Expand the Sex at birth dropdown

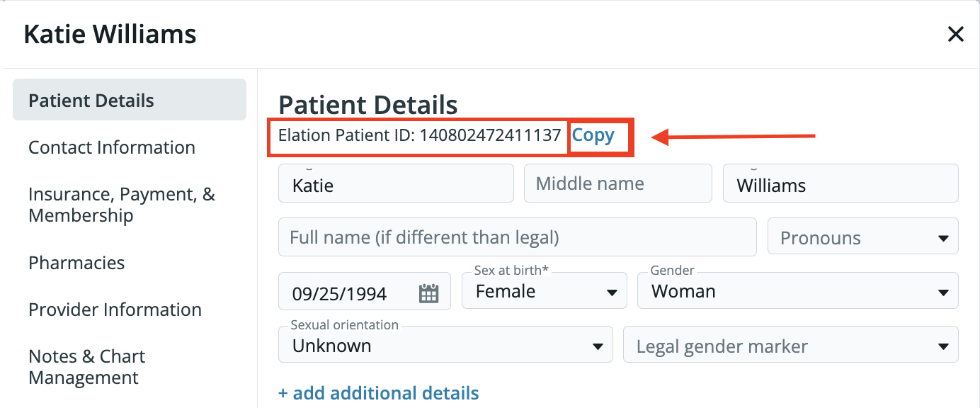click(544, 292)
